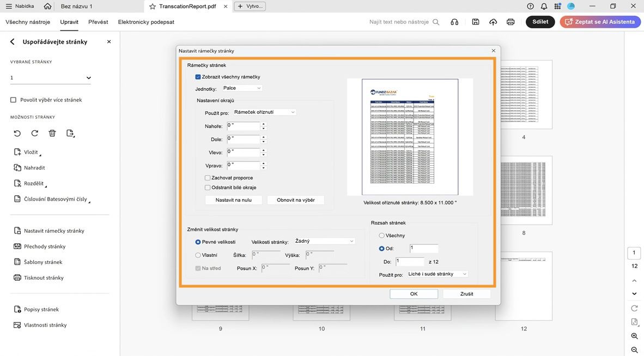This screenshot has height=356, width=644.
Task: Go back from Uspořádávejte stránky panel
Action: (x=13, y=41)
